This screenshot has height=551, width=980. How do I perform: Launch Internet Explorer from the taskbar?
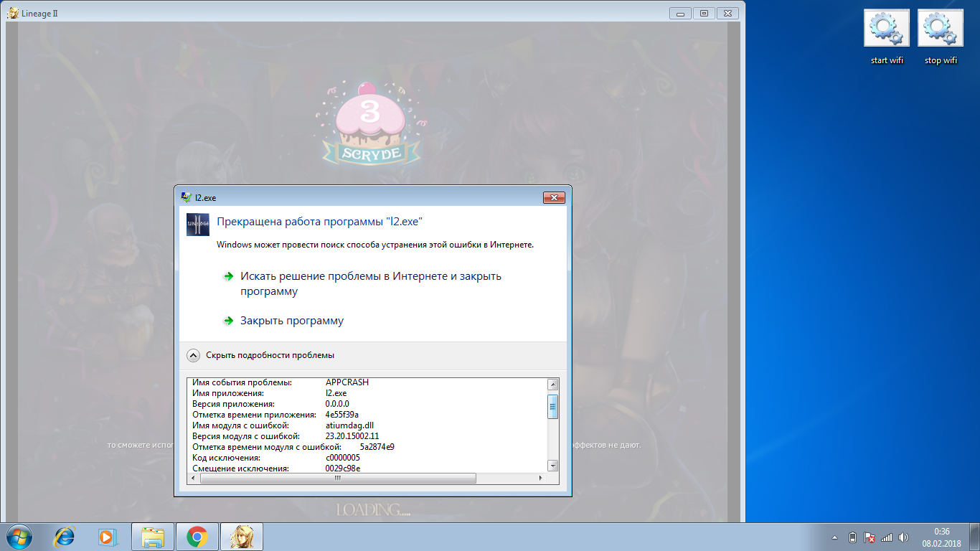[65, 537]
